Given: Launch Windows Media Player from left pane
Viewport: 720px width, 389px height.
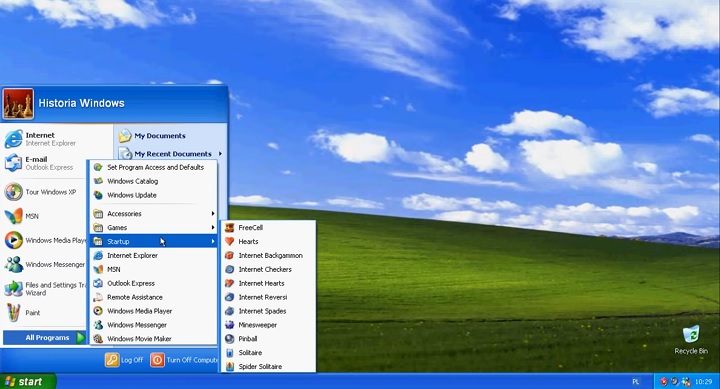Looking at the screenshot, I should tap(45, 240).
